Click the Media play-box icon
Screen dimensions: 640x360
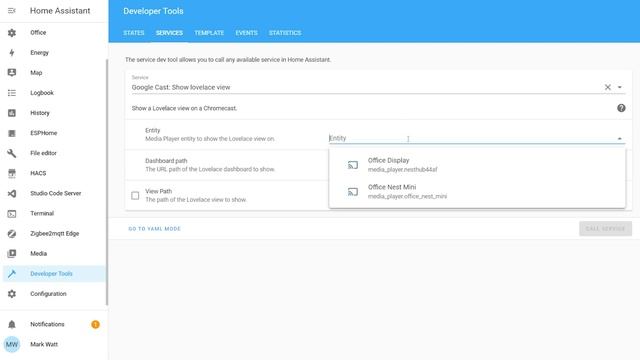click(12, 253)
